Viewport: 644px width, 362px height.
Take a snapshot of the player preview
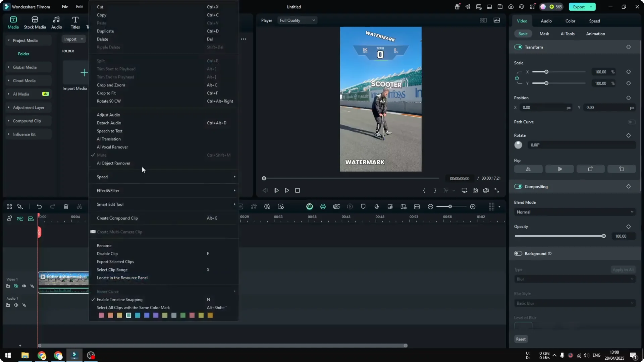point(475,190)
